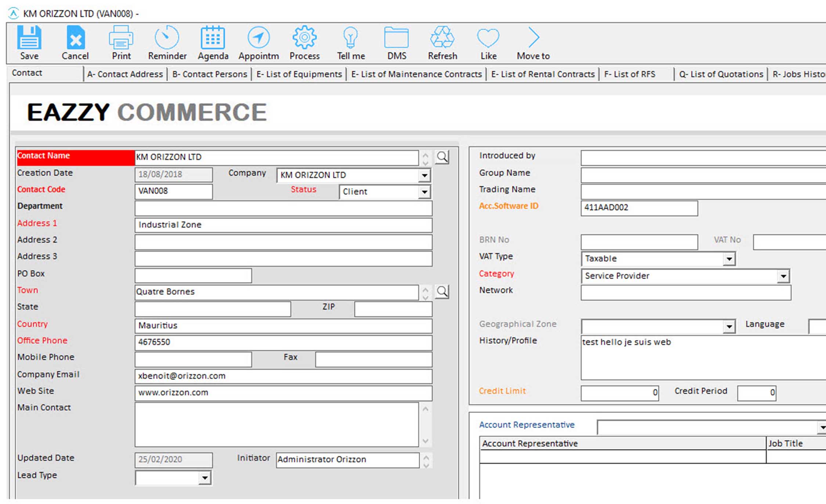Click the Company Email field

[x=283, y=376]
